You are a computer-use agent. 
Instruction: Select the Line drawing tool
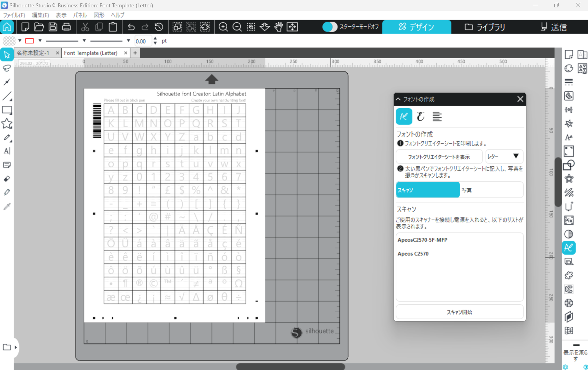pos(7,96)
